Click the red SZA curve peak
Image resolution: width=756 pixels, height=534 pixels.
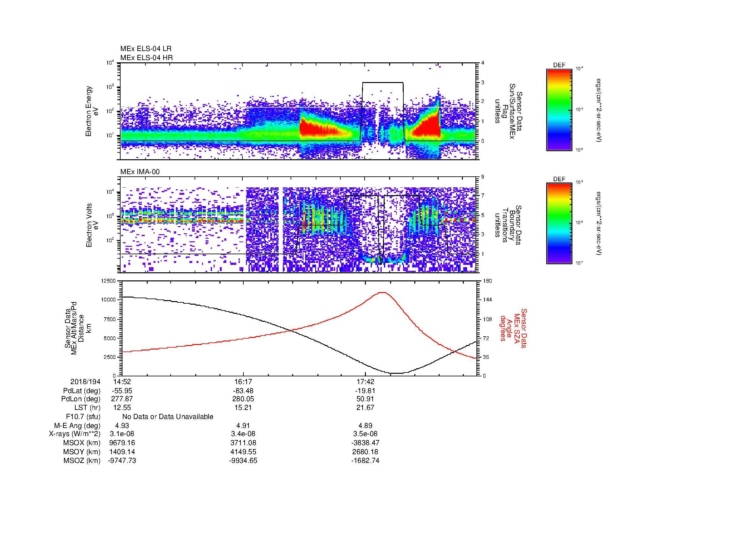point(382,292)
